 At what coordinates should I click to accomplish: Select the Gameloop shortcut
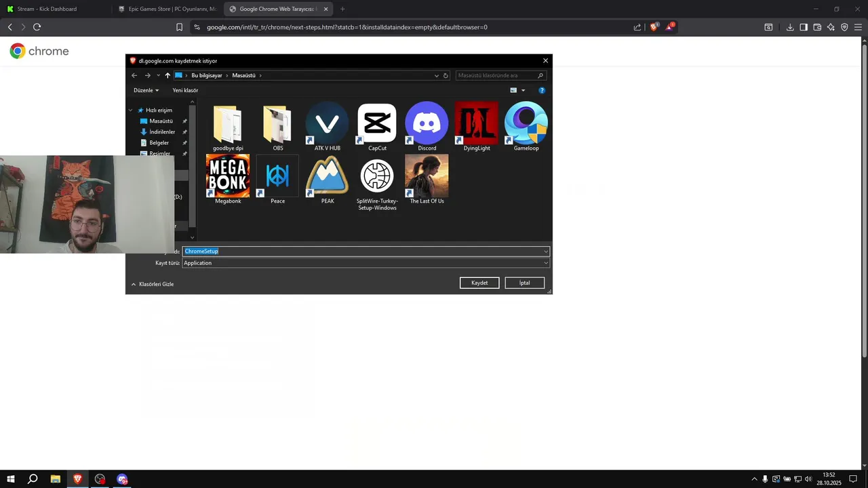526,127
